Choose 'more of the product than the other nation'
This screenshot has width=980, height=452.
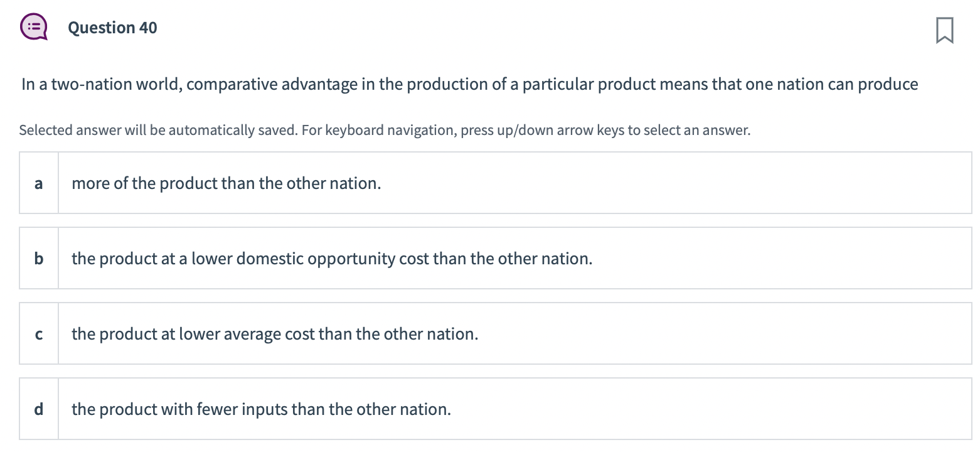[x=226, y=183]
